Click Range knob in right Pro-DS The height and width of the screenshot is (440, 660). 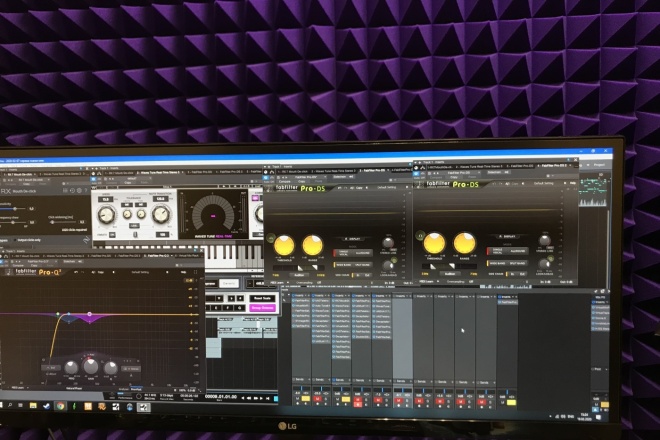pos(464,243)
